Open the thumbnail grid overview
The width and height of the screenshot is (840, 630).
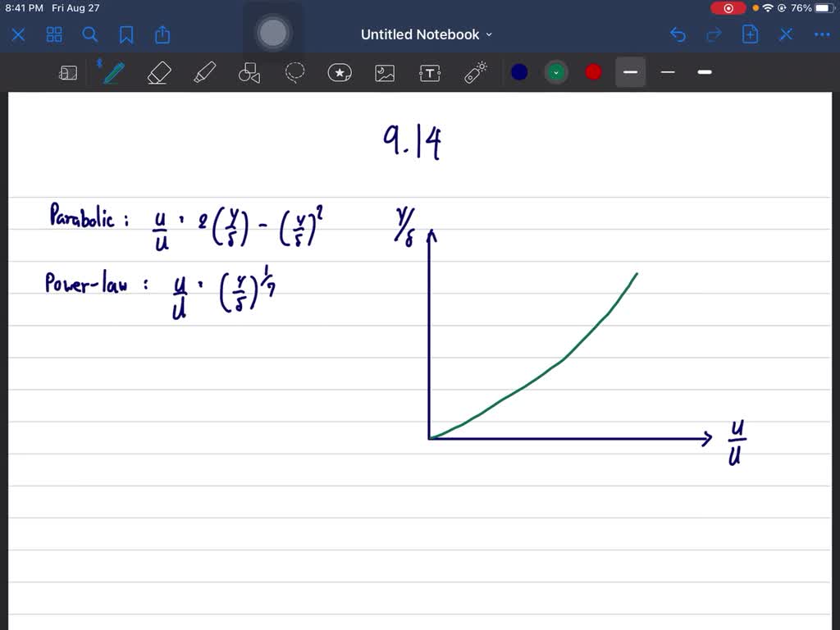pyautogui.click(x=54, y=34)
